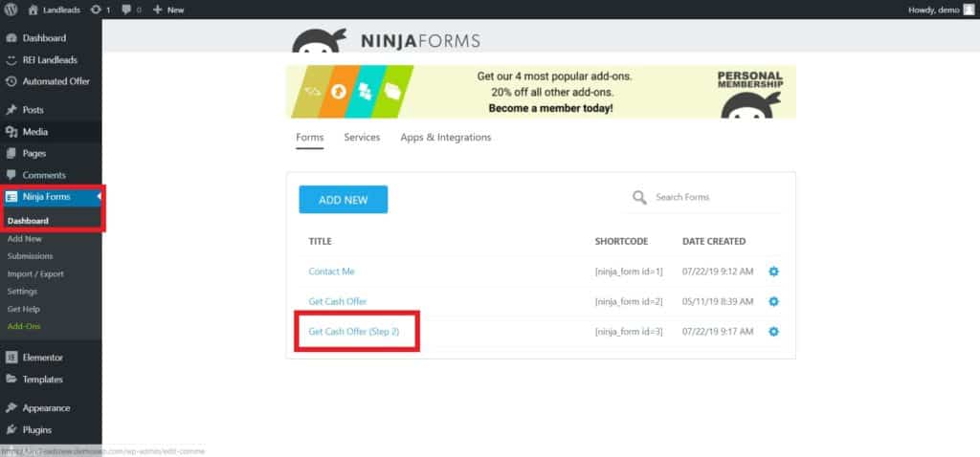Open Ninja Forms Add New submenu
Viewport: 980px width, 457px height.
point(25,238)
